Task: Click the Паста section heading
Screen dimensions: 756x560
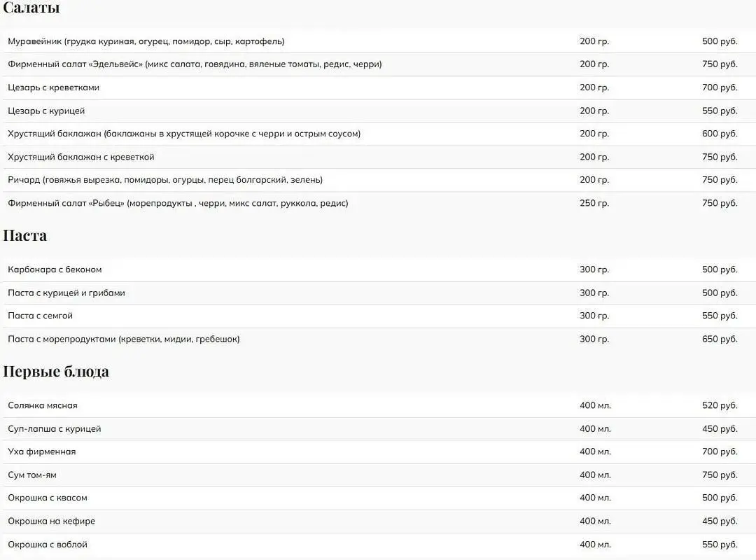Action: point(25,235)
